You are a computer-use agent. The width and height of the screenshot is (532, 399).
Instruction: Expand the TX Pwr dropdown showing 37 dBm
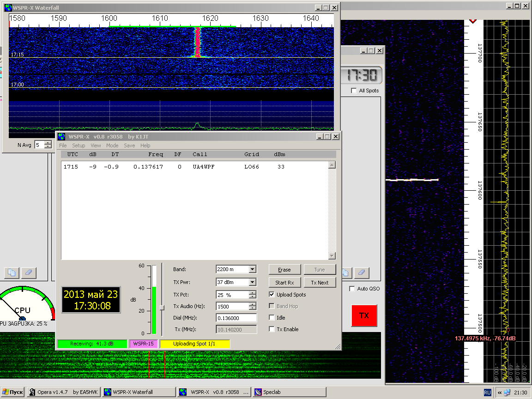[252, 282]
